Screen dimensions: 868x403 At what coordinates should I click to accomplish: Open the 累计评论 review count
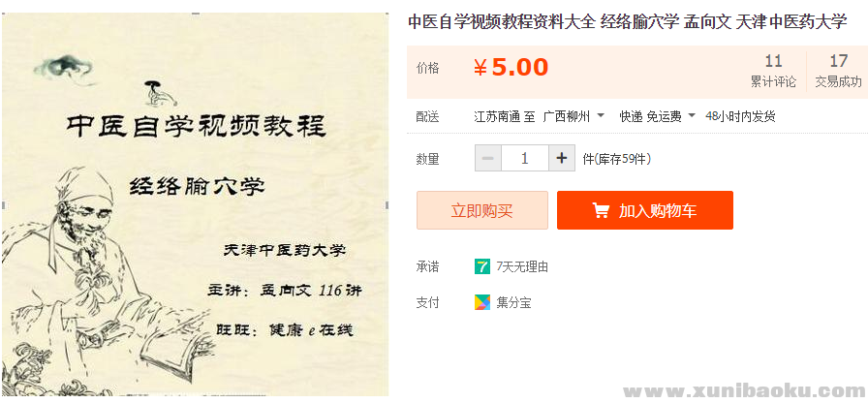point(773,71)
